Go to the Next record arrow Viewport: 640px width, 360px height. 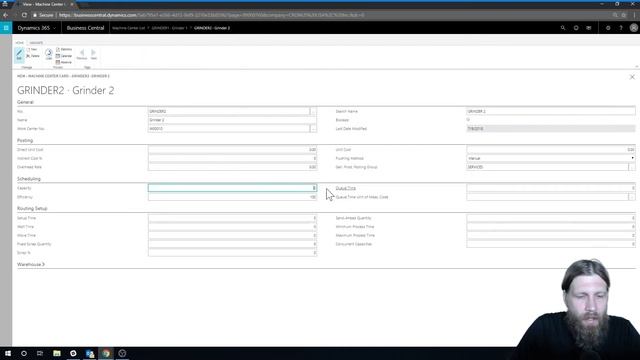pyautogui.click(x=93, y=54)
